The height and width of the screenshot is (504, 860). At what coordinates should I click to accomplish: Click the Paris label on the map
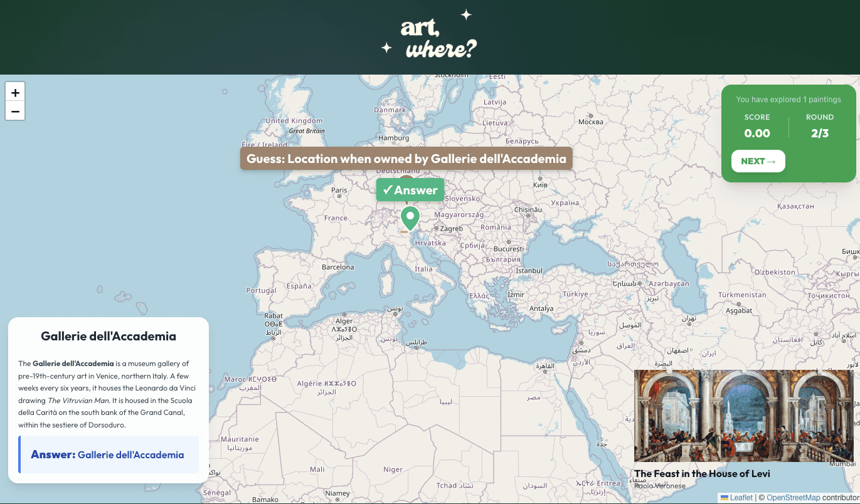339,190
